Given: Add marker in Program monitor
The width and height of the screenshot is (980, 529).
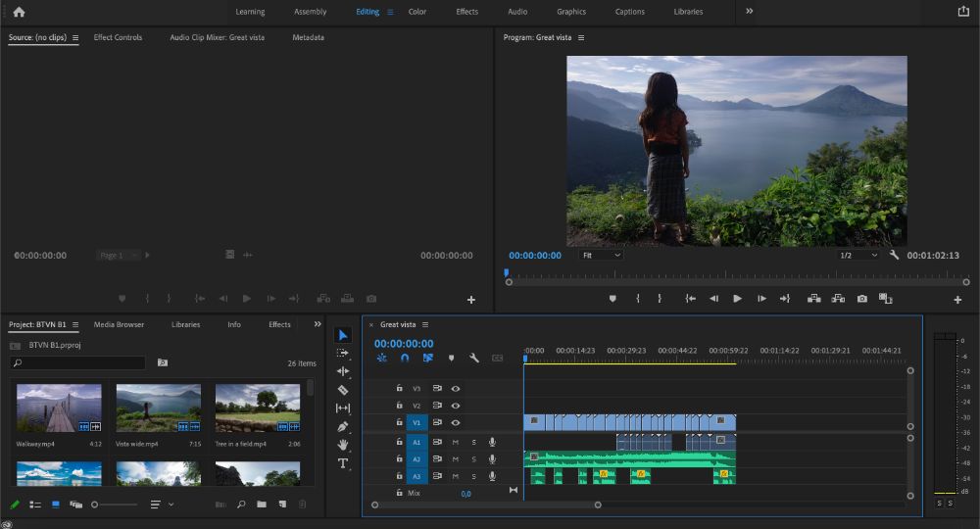Looking at the screenshot, I should coord(612,299).
